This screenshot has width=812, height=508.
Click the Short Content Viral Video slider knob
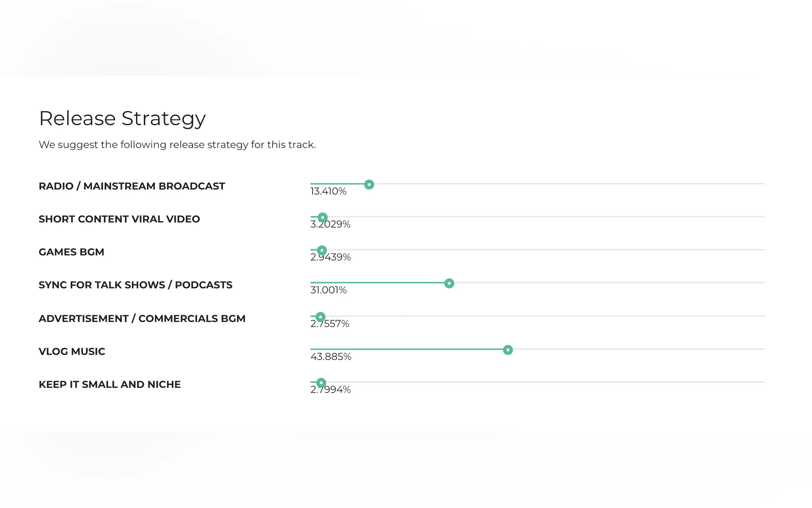tap(323, 218)
